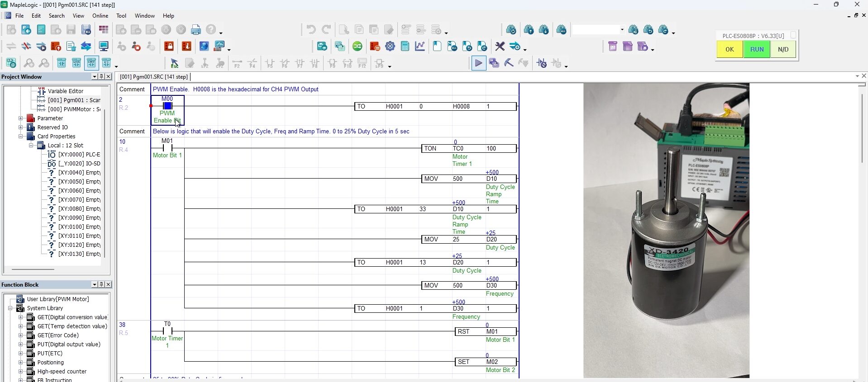Viewport: 868px width, 382px height.
Task: Select the Esc arrow cursor tool
Action: click(174, 63)
